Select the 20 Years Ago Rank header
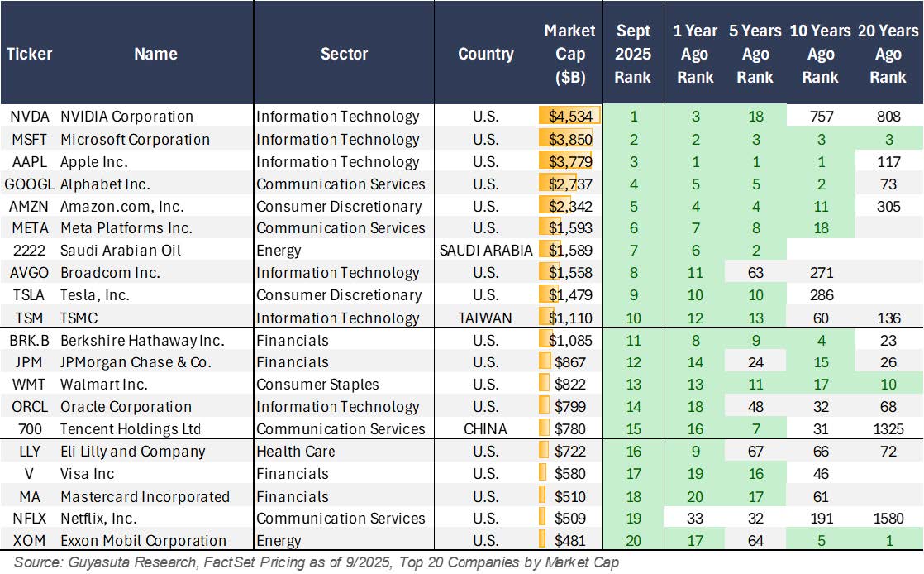This screenshot has height=574, width=924. click(x=888, y=54)
